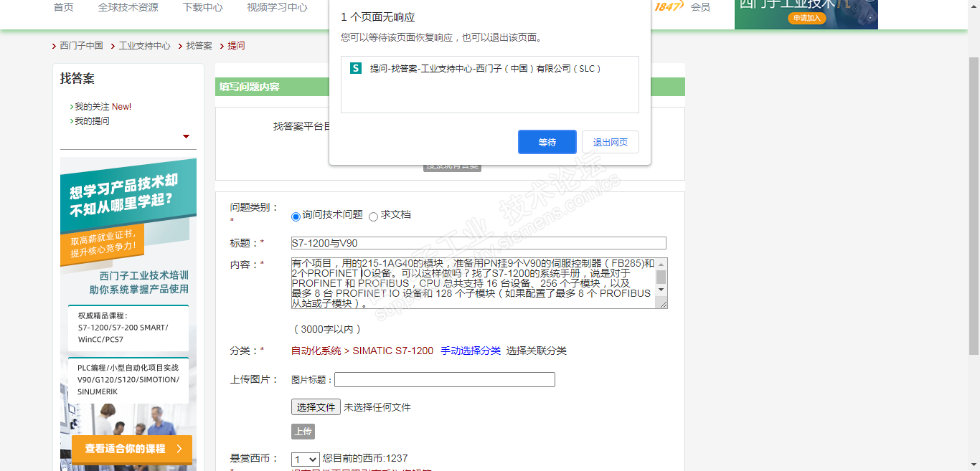Image resolution: width=980 pixels, height=471 pixels.
Task: Open the 悬赏西币 dropdown
Action: 306,460
